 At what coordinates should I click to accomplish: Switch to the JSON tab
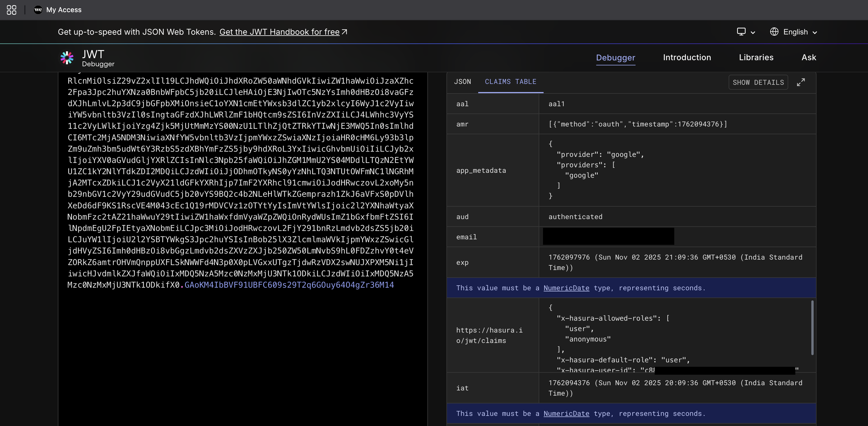[462, 81]
